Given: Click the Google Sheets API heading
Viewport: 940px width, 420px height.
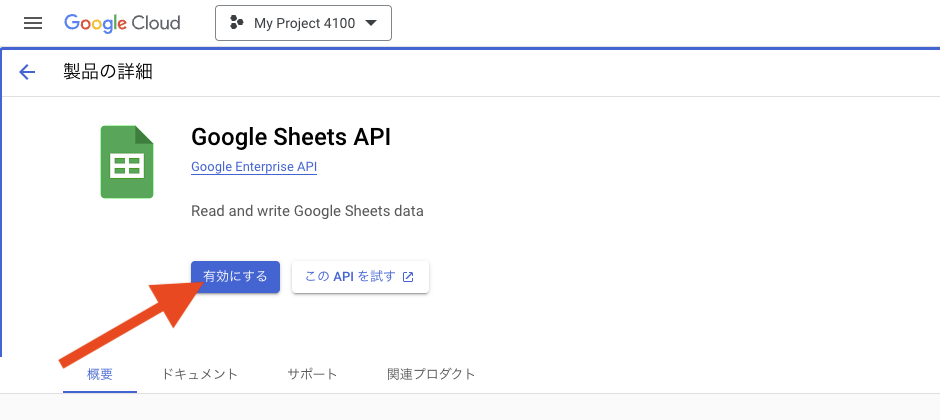Looking at the screenshot, I should [x=291, y=137].
